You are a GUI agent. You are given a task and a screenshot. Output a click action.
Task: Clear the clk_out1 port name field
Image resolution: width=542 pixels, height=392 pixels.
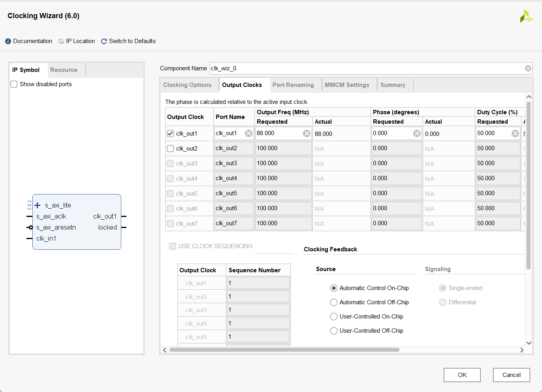248,134
